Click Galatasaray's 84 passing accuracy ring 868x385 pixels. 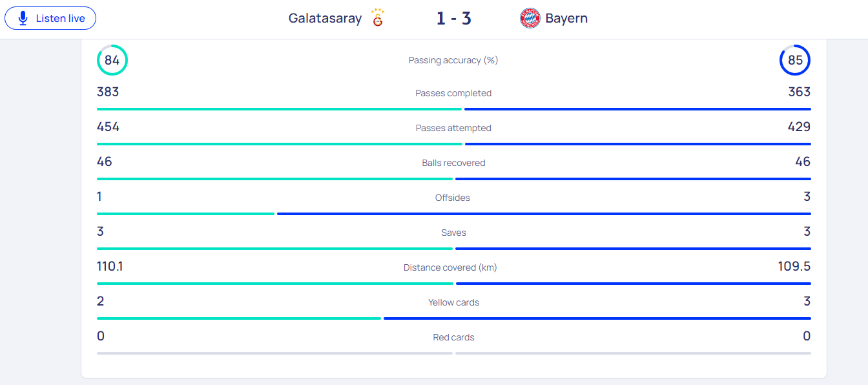coord(112,60)
